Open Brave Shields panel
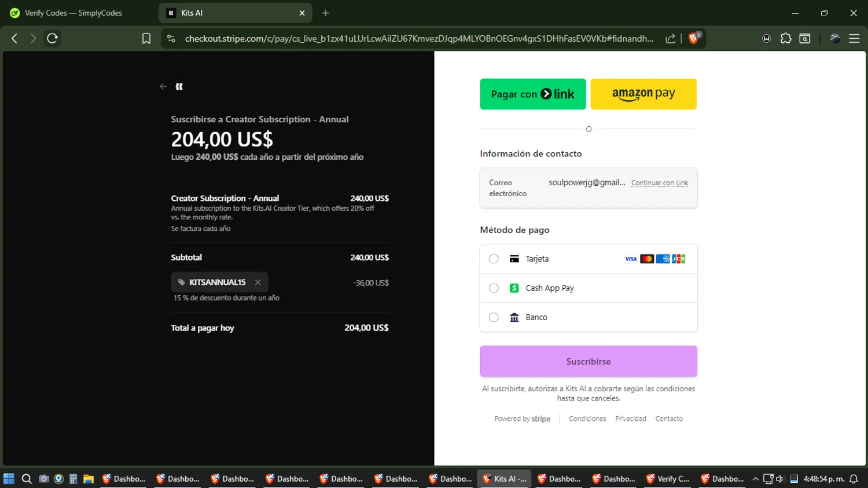The width and height of the screenshot is (868, 488). point(694,38)
